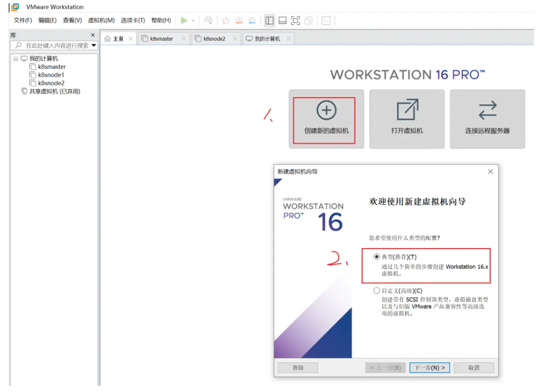Viewport: 536px width, 392px height.
Task: Click the take snapshot clock icon
Action: (x=225, y=20)
